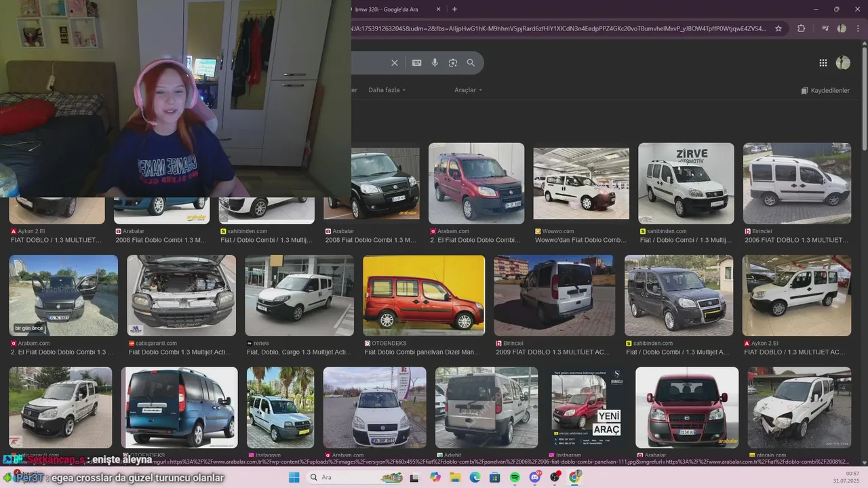This screenshot has width=868, height=488.
Task: Open the 2006 Fiat Doblo Birinciel image
Action: click(797, 183)
